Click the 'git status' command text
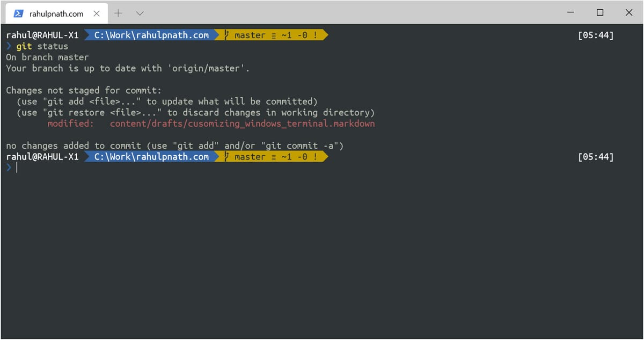Screen dimensions: 644x340 point(42,46)
